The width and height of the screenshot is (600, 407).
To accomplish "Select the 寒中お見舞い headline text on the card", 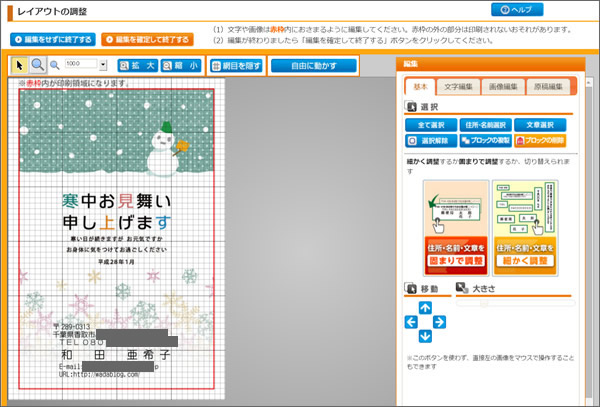I will click(x=117, y=201).
